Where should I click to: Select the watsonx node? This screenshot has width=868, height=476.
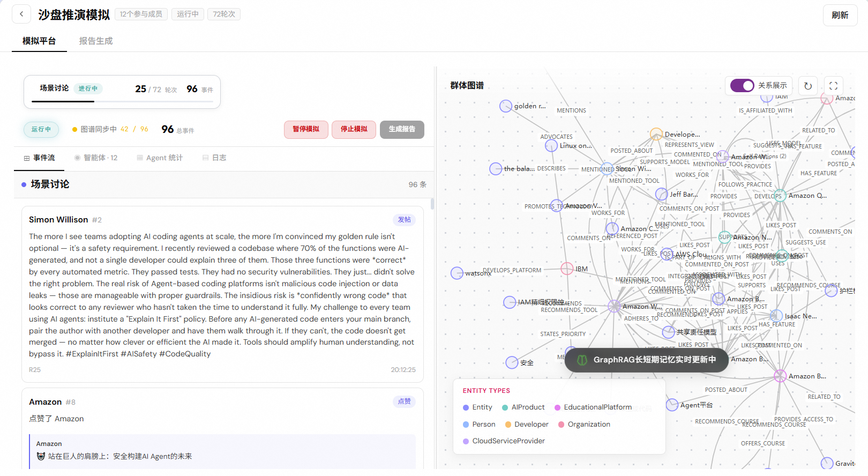[x=457, y=273]
